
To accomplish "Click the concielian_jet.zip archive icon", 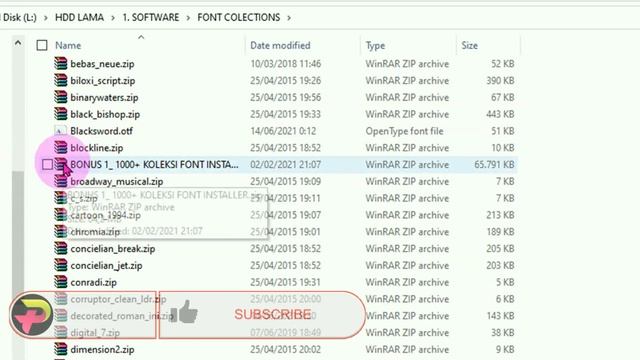I will click(60, 265).
